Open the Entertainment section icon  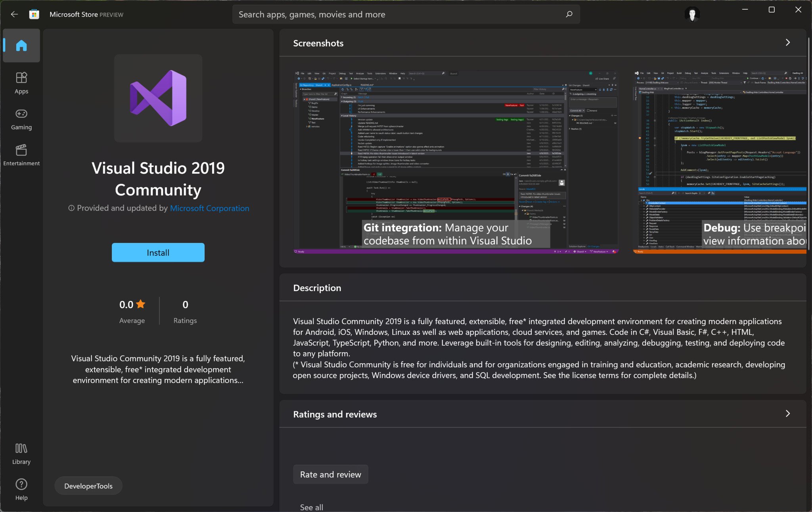click(22, 150)
